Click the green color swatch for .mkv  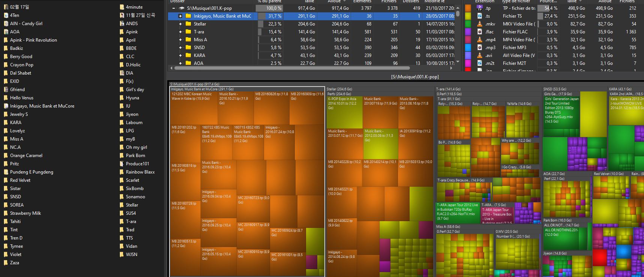[468, 24]
